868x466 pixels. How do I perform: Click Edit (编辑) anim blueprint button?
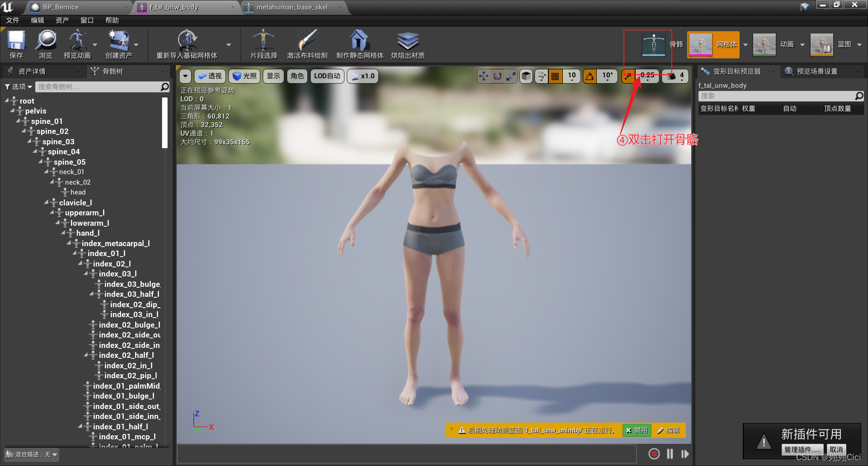click(x=669, y=430)
